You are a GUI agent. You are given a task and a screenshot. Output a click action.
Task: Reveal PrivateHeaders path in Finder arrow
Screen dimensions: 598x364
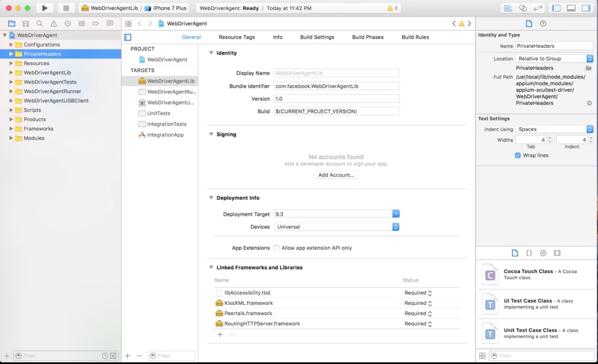click(589, 103)
